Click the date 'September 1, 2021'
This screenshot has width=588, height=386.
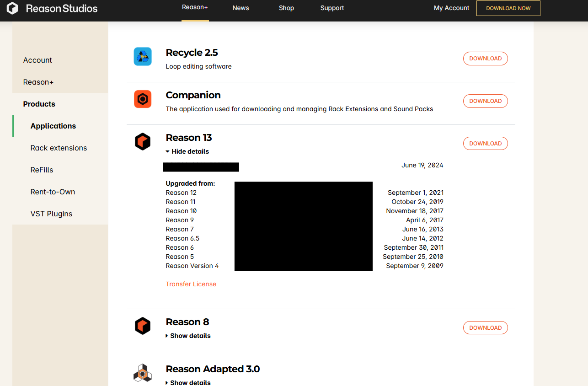tap(416, 193)
